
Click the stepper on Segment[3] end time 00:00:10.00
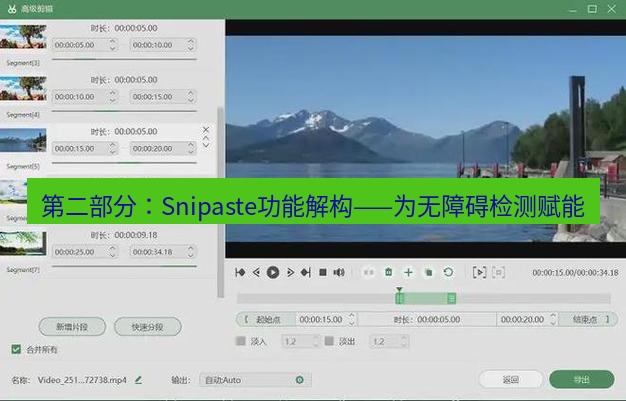coord(191,45)
